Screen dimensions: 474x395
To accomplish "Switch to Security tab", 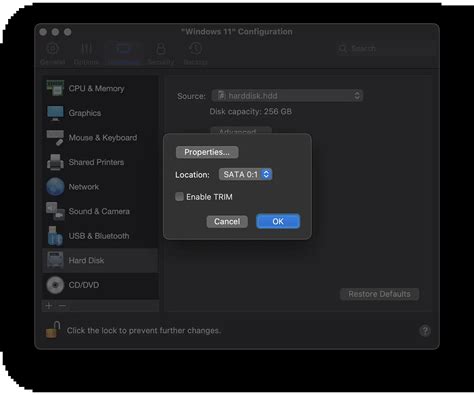I will pyautogui.click(x=161, y=54).
